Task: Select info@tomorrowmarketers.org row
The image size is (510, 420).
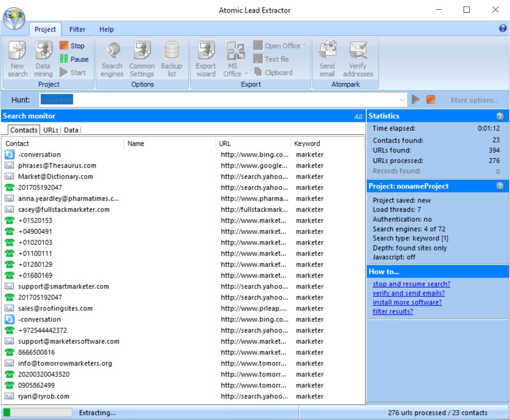Action: [183, 363]
